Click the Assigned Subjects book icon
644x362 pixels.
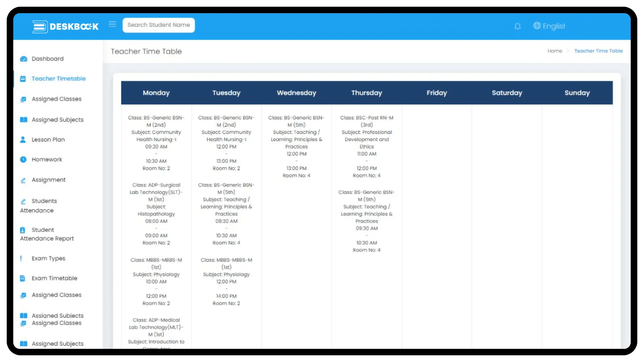tap(23, 120)
